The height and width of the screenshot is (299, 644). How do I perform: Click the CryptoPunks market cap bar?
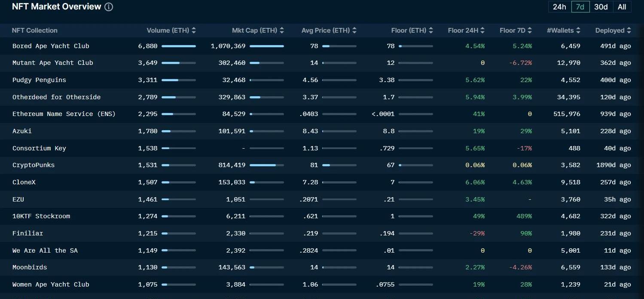pos(266,165)
